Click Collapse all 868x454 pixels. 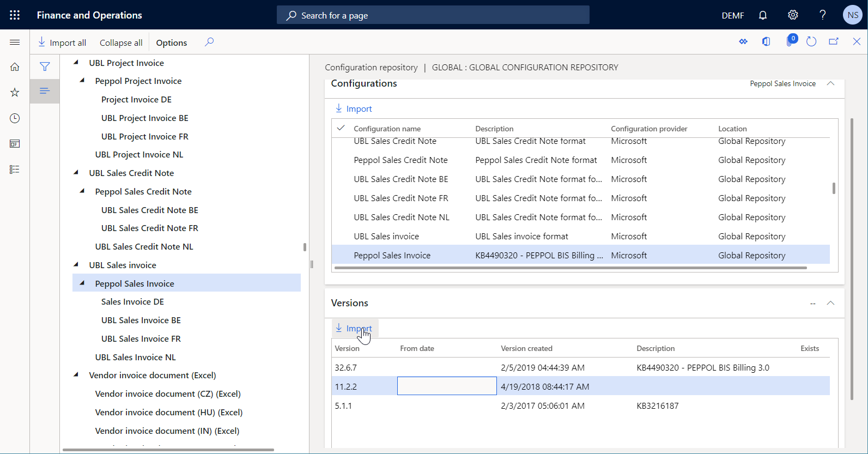point(121,43)
